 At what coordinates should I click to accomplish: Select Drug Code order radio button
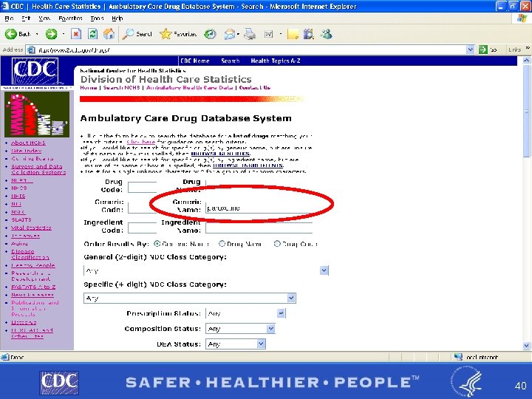tap(277, 244)
